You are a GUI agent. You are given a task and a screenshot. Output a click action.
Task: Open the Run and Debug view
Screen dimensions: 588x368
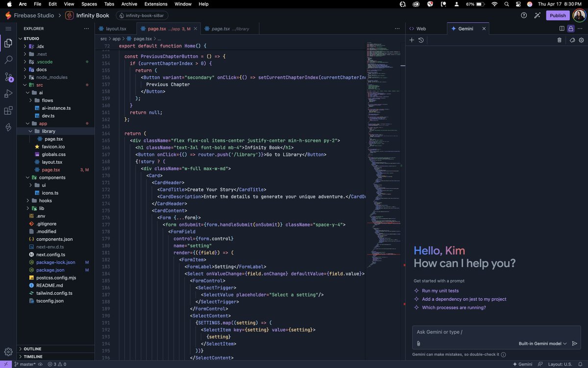point(7,93)
